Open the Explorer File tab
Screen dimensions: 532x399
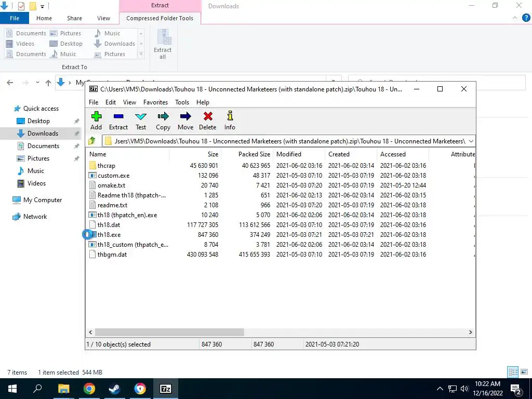point(15,18)
